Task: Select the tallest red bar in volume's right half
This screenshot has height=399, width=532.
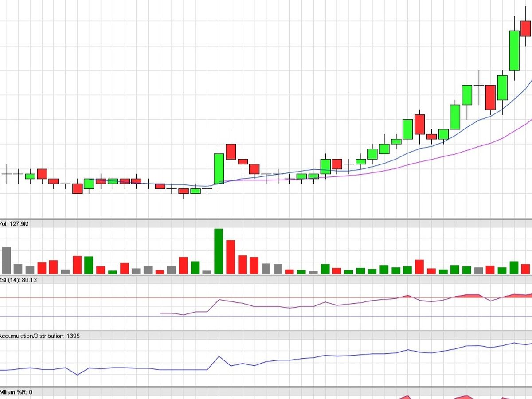Action: [419, 266]
